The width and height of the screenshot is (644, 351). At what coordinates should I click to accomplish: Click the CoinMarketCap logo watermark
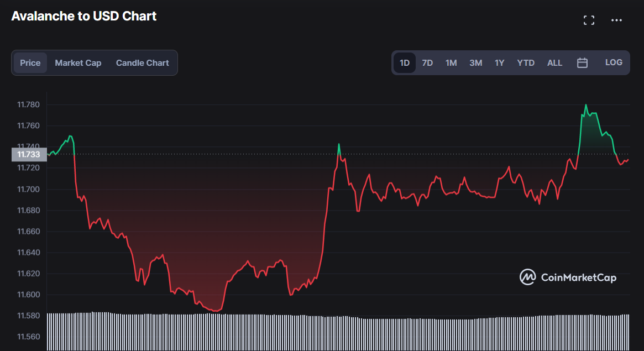click(x=568, y=277)
